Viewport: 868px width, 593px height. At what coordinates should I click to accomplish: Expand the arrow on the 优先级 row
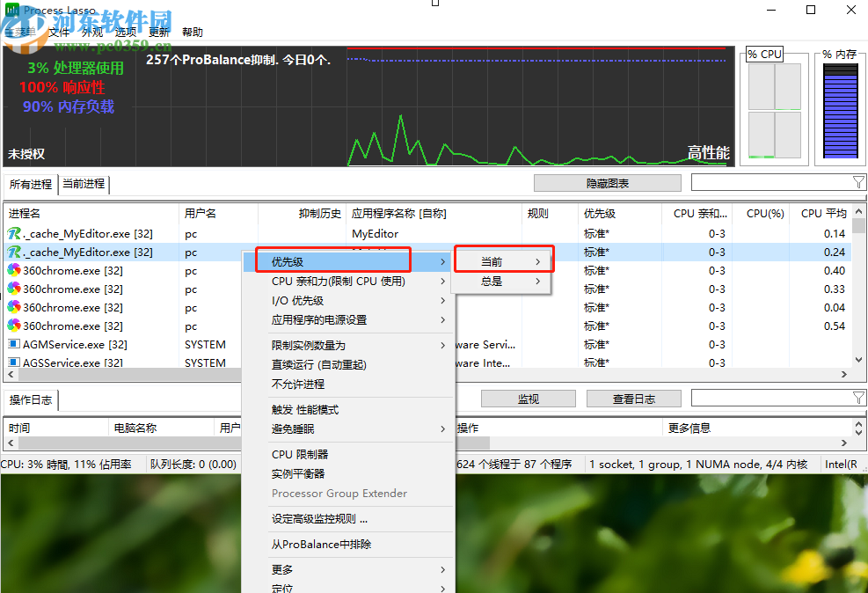coord(442,261)
